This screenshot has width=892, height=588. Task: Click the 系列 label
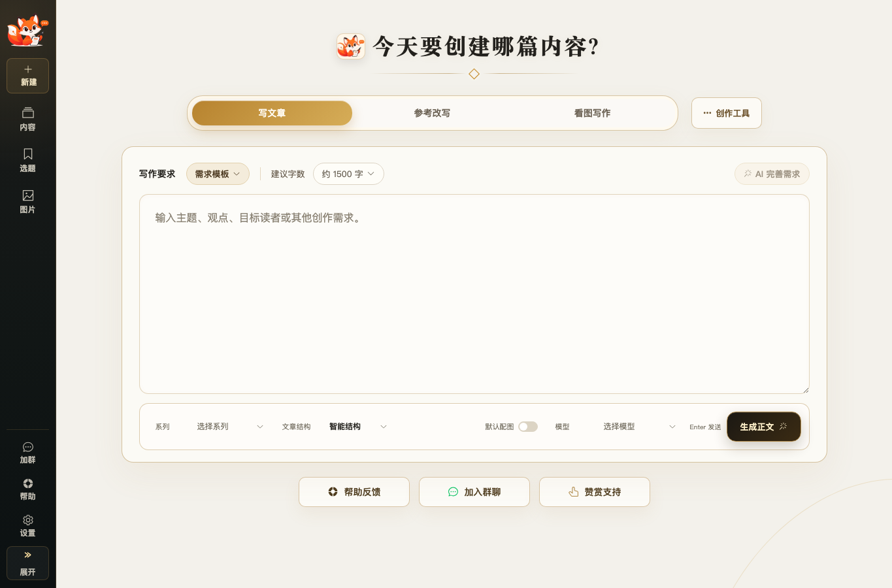click(162, 427)
